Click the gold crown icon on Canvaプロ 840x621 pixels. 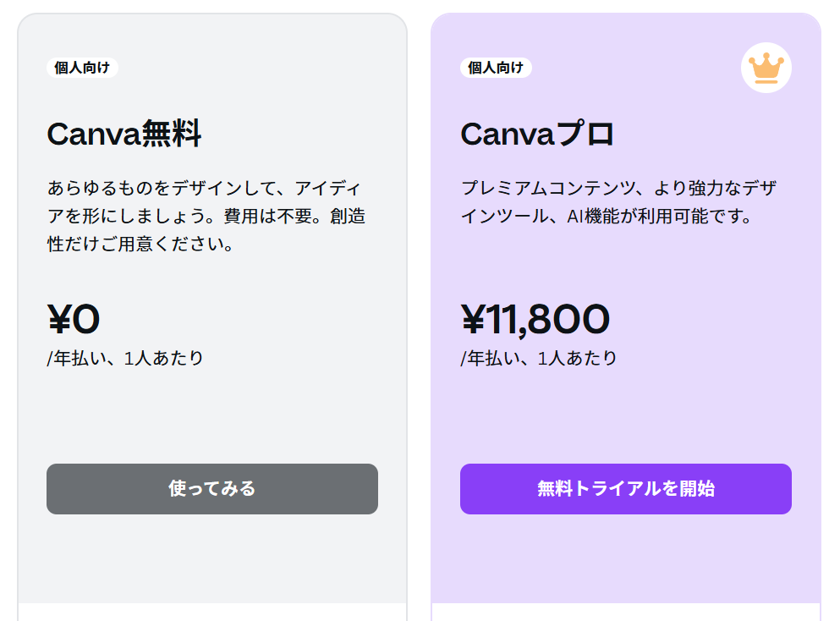click(766, 68)
